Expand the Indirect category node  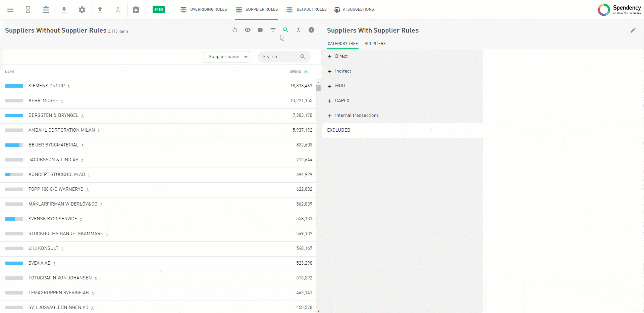coord(330,72)
